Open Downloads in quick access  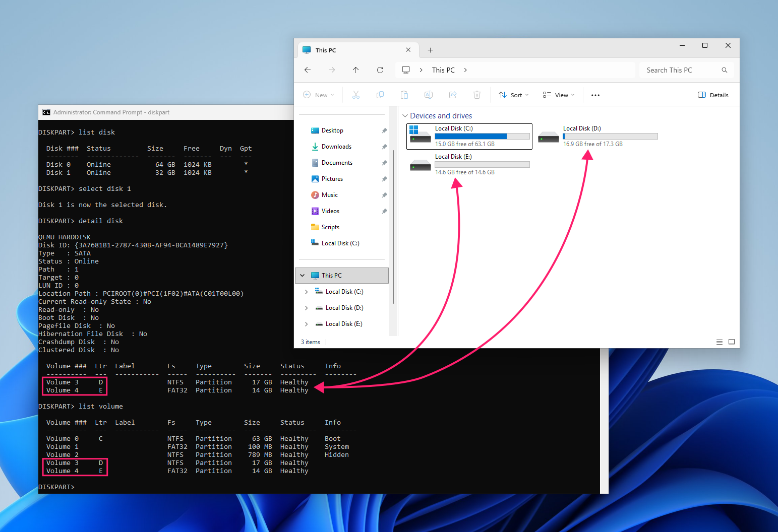336,147
